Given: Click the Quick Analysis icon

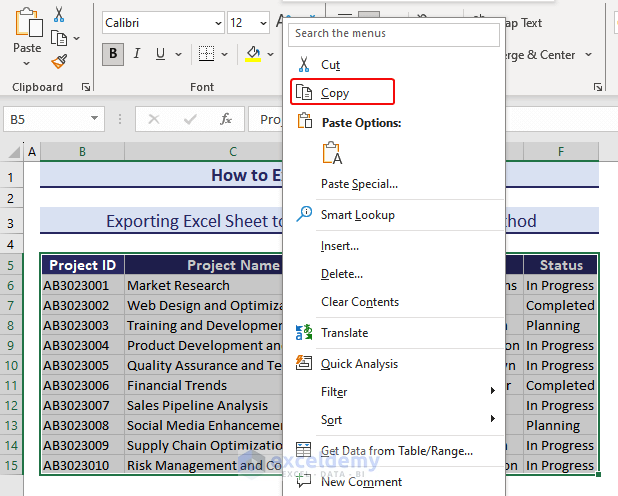Looking at the screenshot, I should [305, 363].
